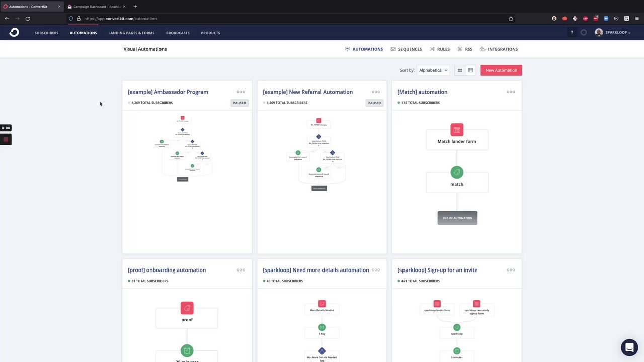
Task: Click the screen recorder stop button
Action: point(6,139)
